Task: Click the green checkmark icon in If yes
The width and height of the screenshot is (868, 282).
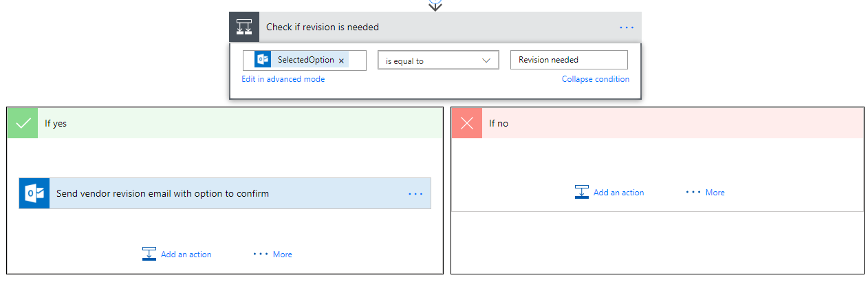Action: 23,123
